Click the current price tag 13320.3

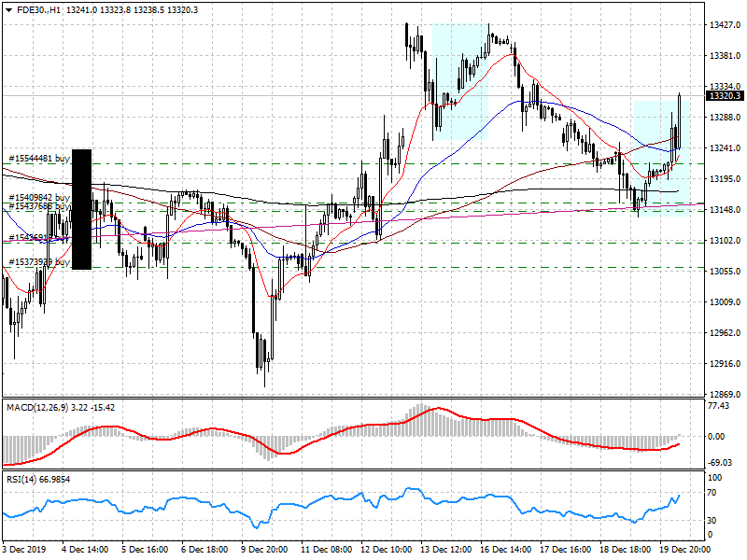725,96
